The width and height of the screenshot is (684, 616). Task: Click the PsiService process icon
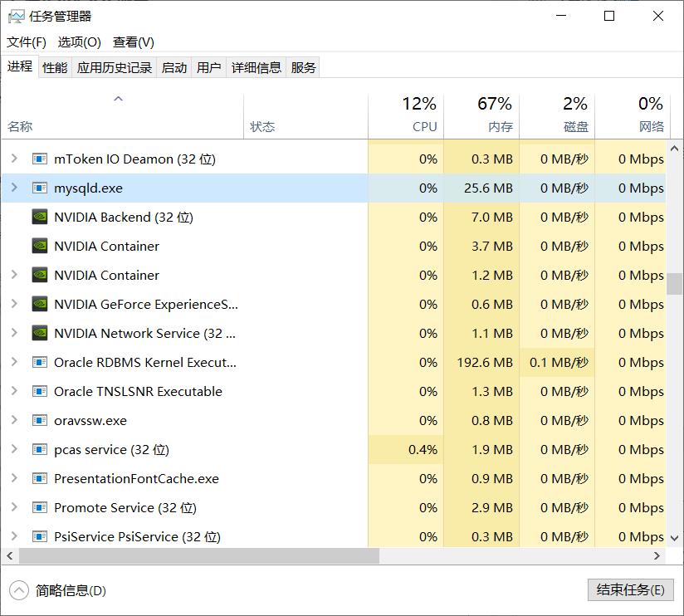(40, 536)
